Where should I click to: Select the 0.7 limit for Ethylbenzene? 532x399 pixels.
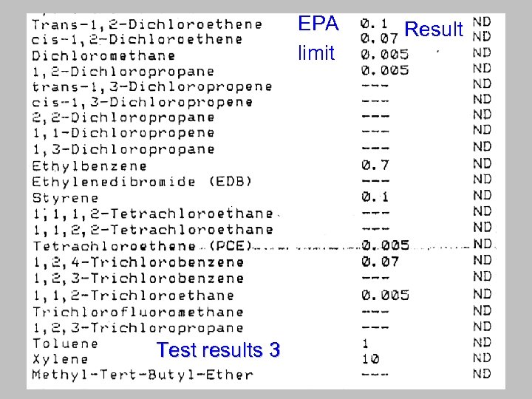pos(375,166)
